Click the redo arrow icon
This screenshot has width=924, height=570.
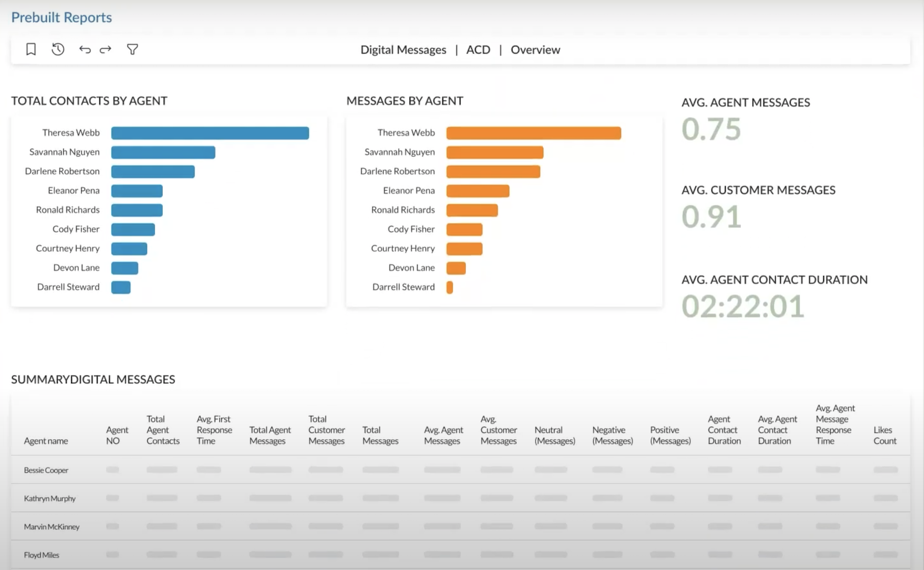105,49
